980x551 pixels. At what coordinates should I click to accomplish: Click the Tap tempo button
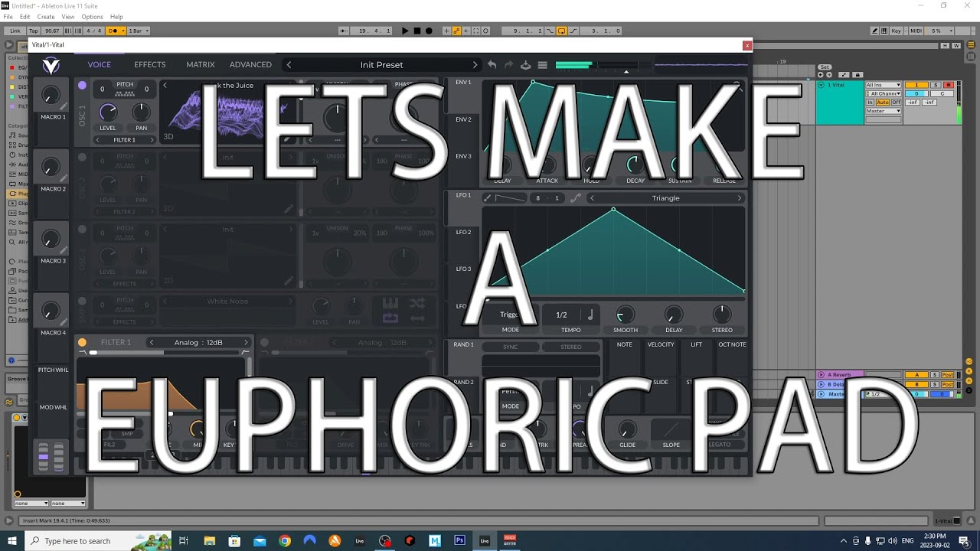(32, 31)
